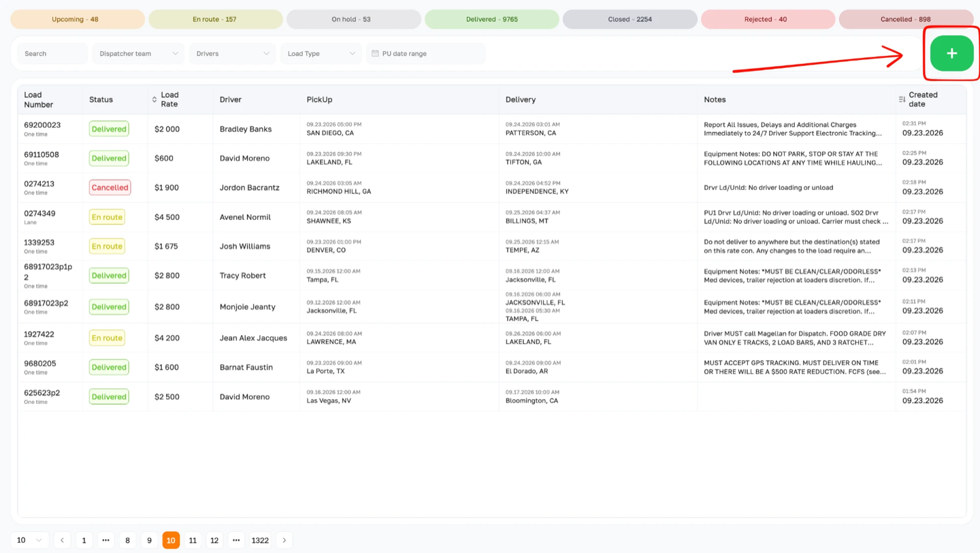The height and width of the screenshot is (553, 980).
Task: Go to page 12
Action: click(214, 540)
